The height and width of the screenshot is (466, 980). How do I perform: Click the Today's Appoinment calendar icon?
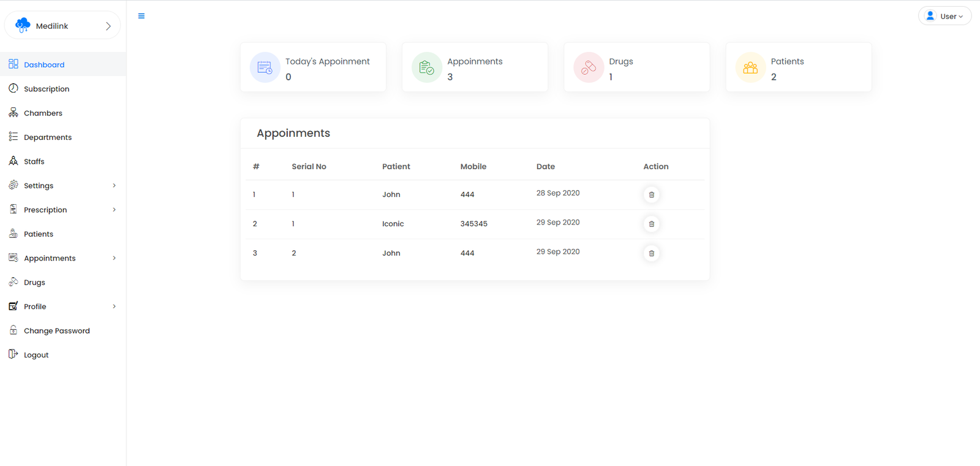tap(265, 67)
